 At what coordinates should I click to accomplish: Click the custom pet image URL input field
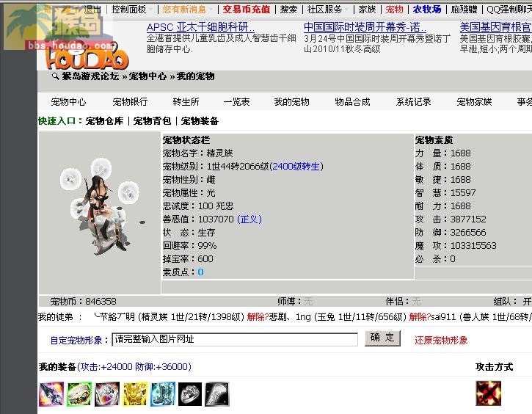[235, 339]
